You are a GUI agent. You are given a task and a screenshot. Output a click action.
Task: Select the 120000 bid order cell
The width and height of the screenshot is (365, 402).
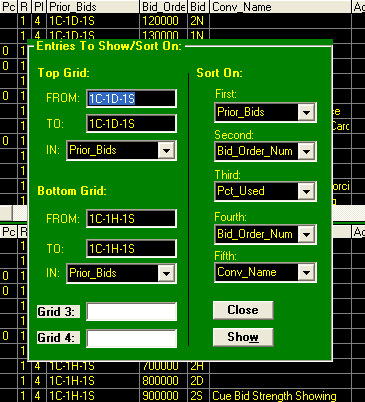163,21
